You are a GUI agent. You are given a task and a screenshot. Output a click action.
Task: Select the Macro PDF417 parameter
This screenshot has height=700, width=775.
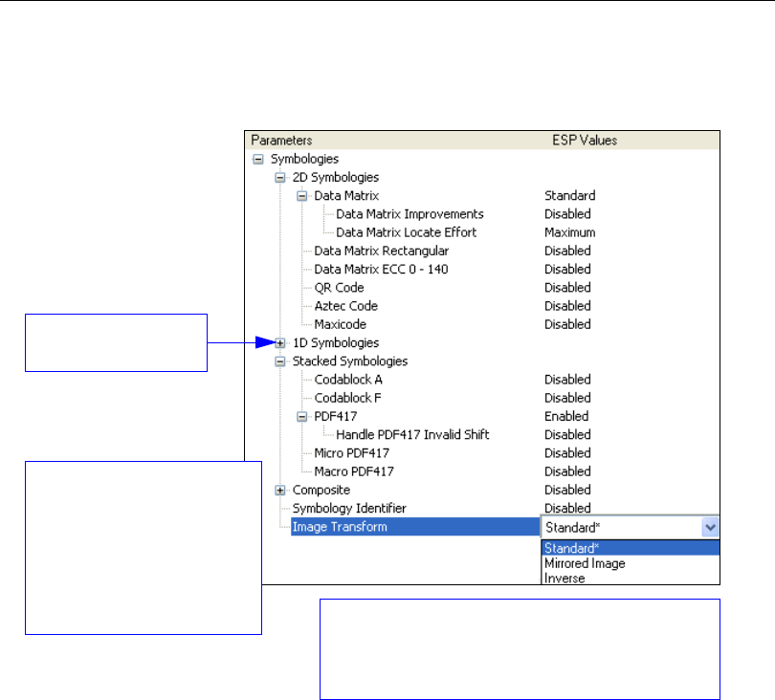354,471
